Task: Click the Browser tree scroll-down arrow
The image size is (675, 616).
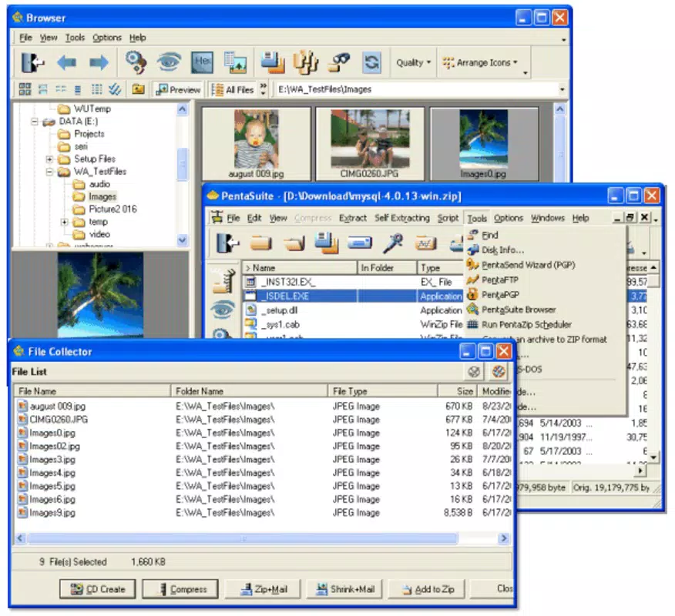Action: click(182, 239)
